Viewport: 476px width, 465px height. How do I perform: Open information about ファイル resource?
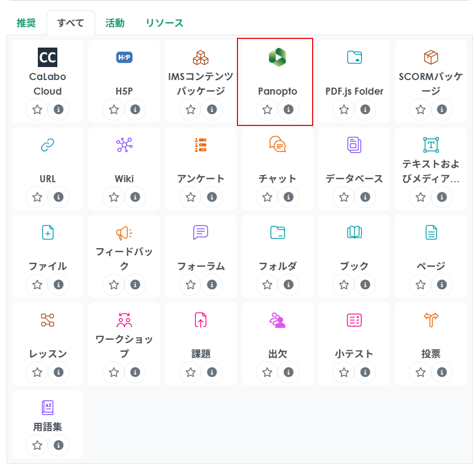point(58,285)
